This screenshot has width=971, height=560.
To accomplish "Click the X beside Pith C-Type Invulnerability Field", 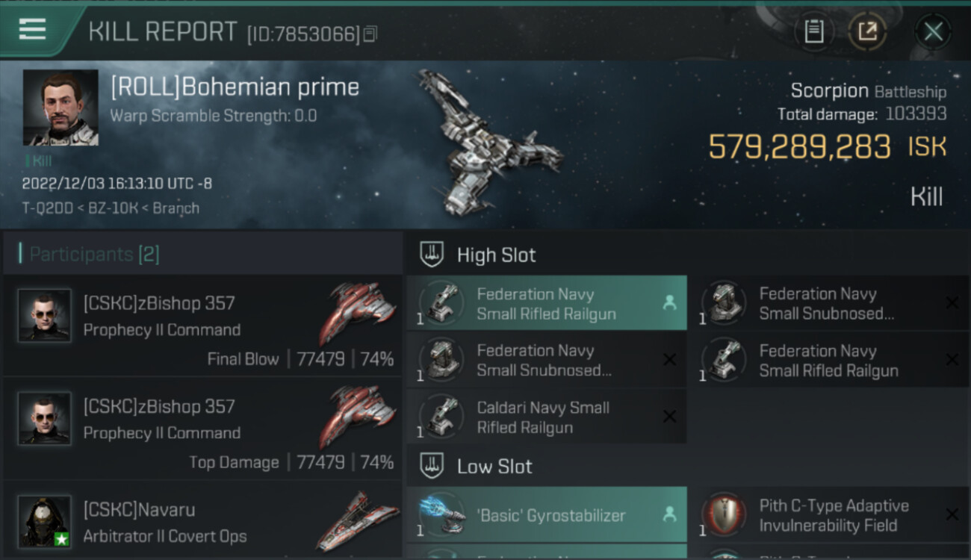I will pyautogui.click(x=952, y=514).
